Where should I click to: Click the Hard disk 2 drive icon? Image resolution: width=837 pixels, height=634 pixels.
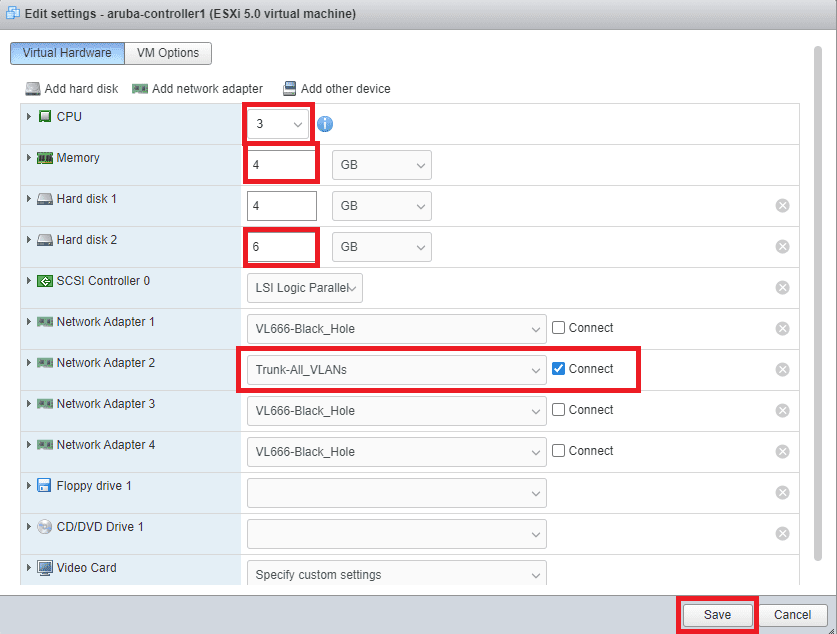pyautogui.click(x=45, y=240)
